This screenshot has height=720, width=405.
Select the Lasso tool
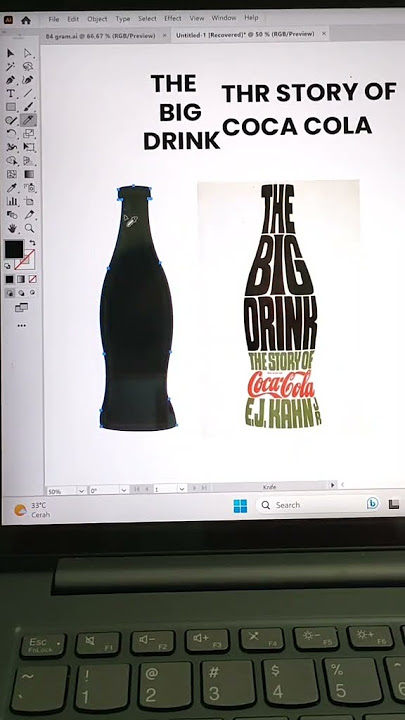[28, 67]
